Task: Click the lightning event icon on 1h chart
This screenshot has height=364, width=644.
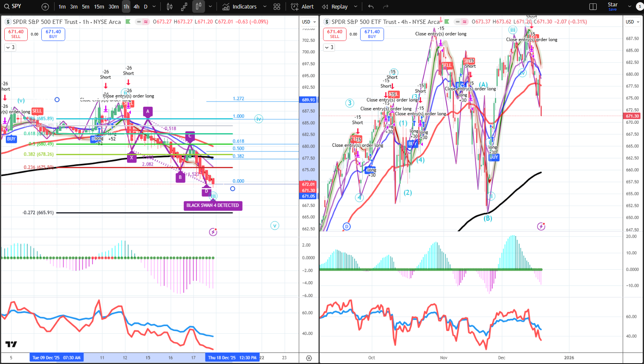Action: pyautogui.click(x=213, y=232)
